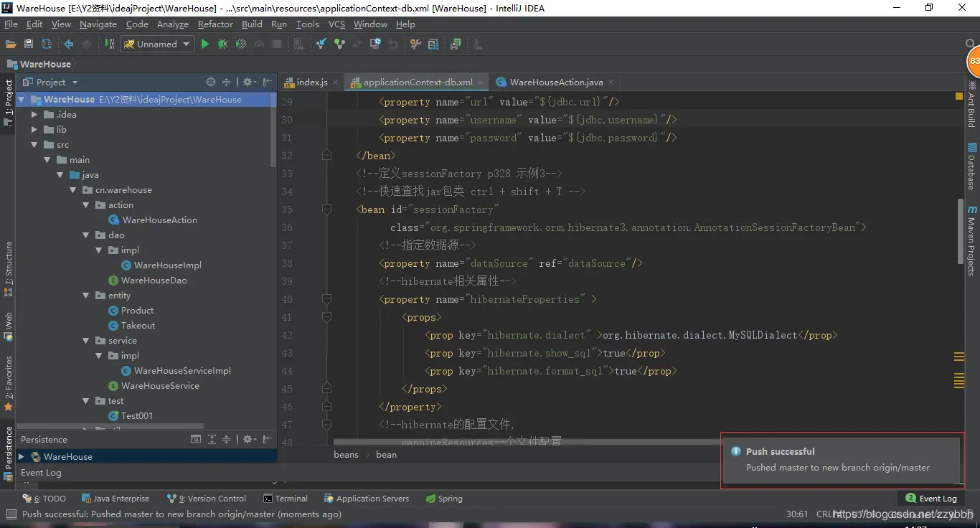Open the VCS menu

[337, 24]
